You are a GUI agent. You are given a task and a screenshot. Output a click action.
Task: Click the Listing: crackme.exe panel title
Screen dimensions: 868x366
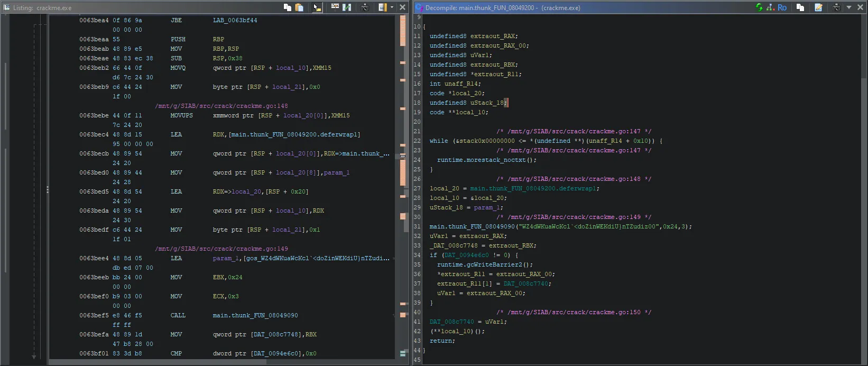tap(42, 8)
